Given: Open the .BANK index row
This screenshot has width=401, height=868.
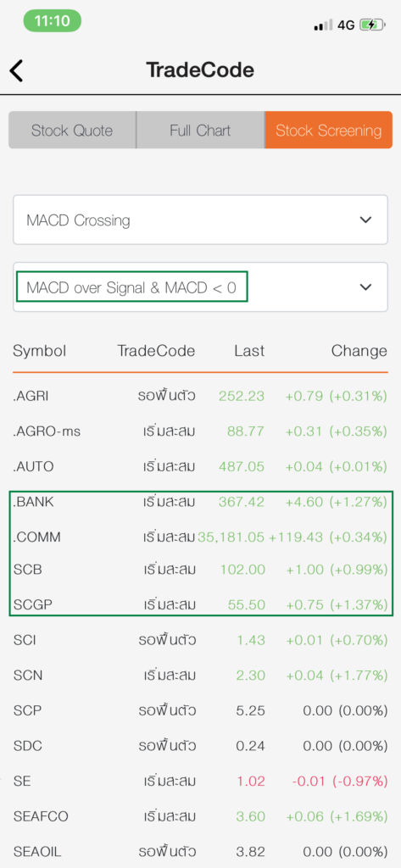Looking at the screenshot, I should tap(200, 502).
